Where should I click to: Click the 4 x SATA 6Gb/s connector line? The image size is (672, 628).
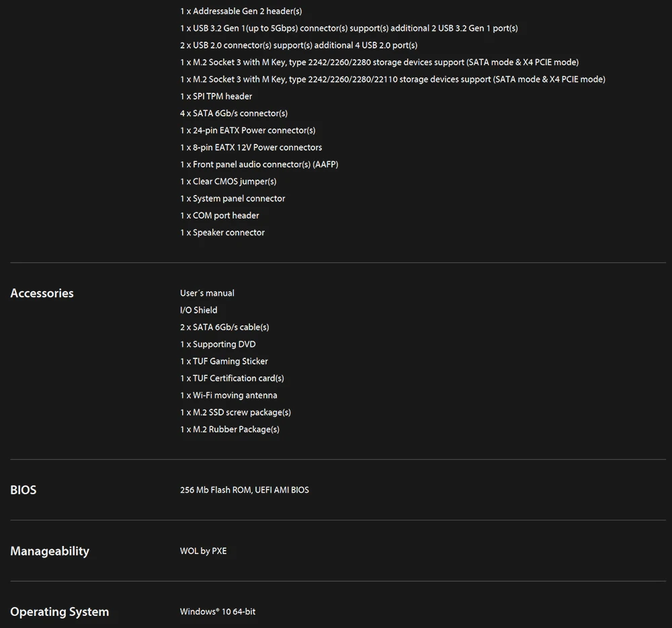(x=233, y=114)
